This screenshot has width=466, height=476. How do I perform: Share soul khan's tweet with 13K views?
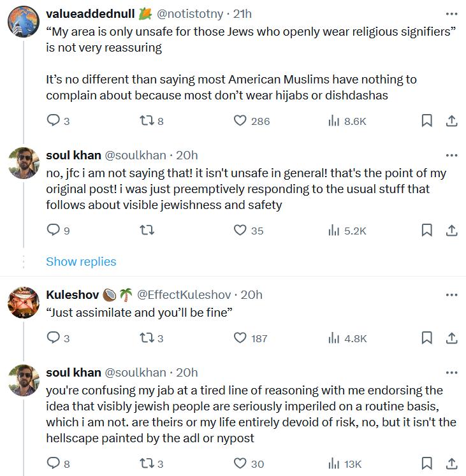coord(451,463)
